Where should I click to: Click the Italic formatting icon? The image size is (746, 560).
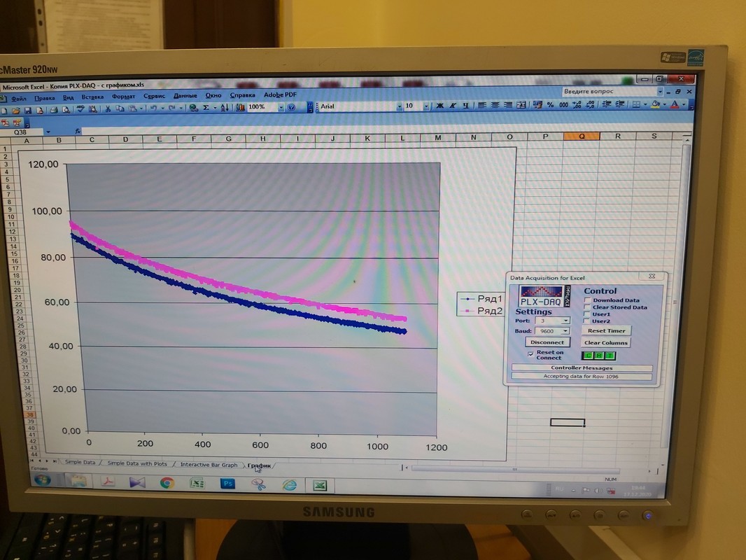click(x=453, y=106)
